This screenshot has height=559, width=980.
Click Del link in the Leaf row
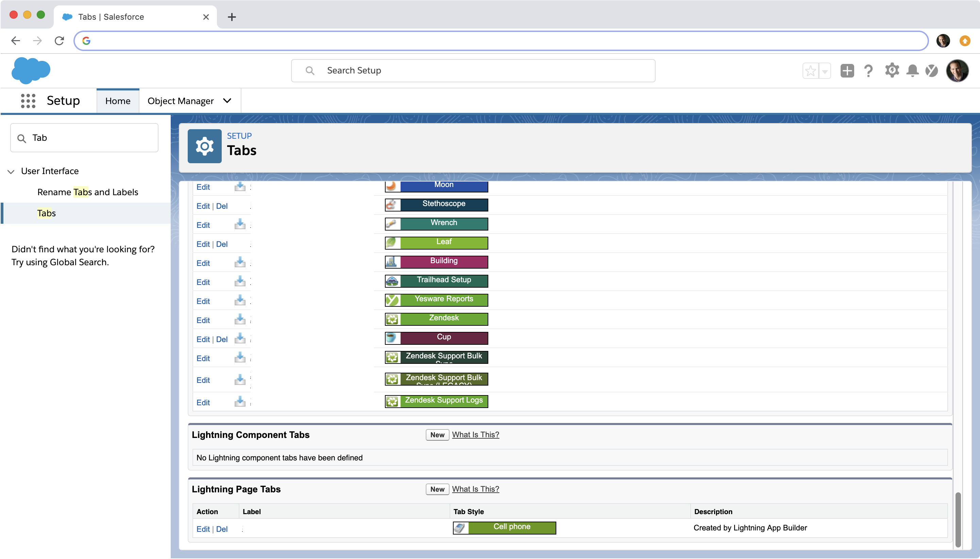pyautogui.click(x=222, y=244)
